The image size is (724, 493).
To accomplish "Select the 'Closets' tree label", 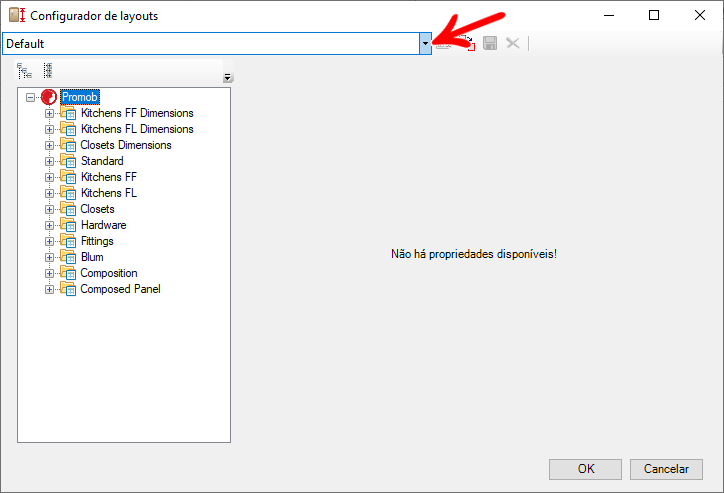I will (97, 209).
